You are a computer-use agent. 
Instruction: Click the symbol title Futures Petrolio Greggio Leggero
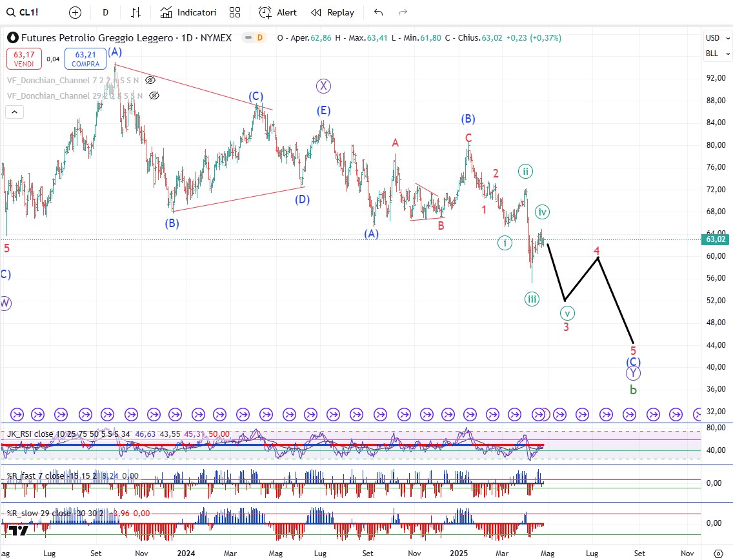[x=97, y=38]
